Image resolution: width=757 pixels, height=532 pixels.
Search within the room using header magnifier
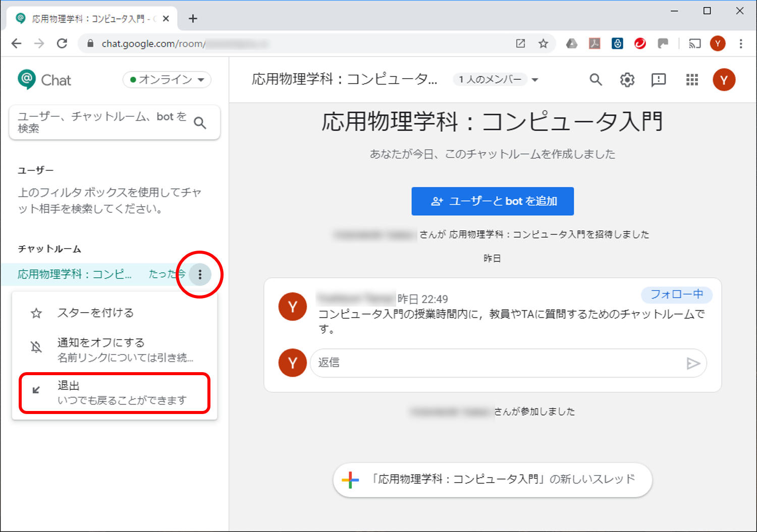click(596, 80)
